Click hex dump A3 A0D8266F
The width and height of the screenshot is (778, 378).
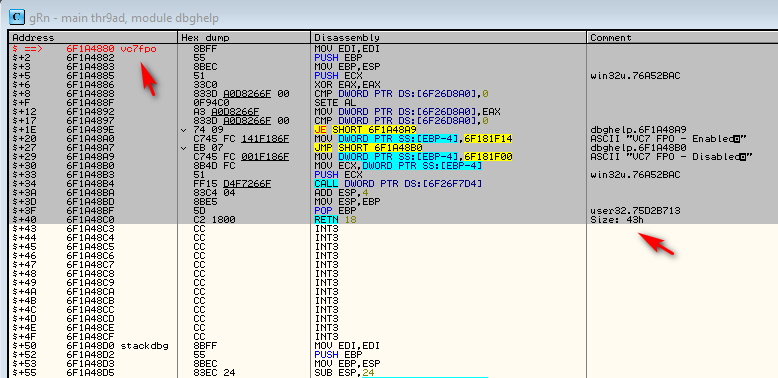(x=226, y=112)
